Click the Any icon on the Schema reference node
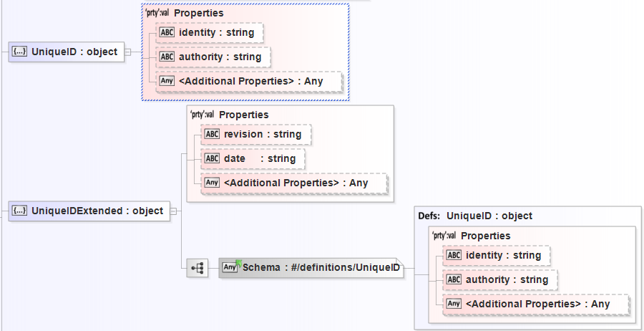Screen dimensions: 644x331 [230, 268]
